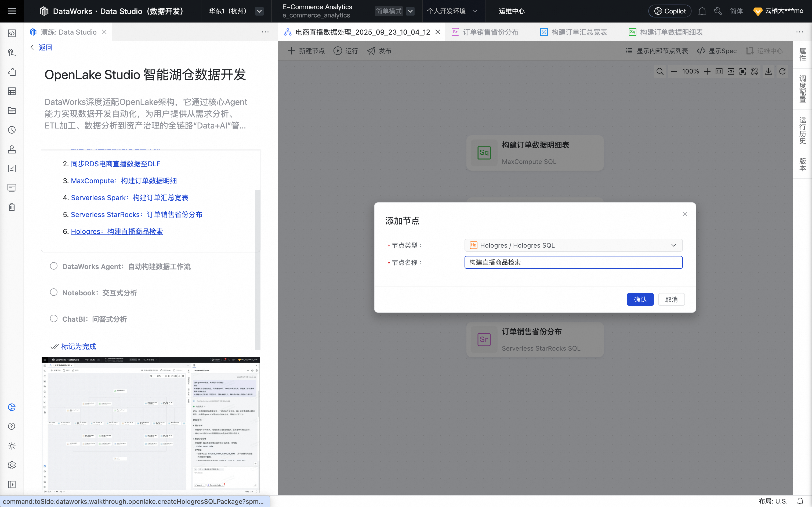The image size is (812, 507).
Task: Click the walkthrough panel vertical scrollbar
Action: coord(257,268)
